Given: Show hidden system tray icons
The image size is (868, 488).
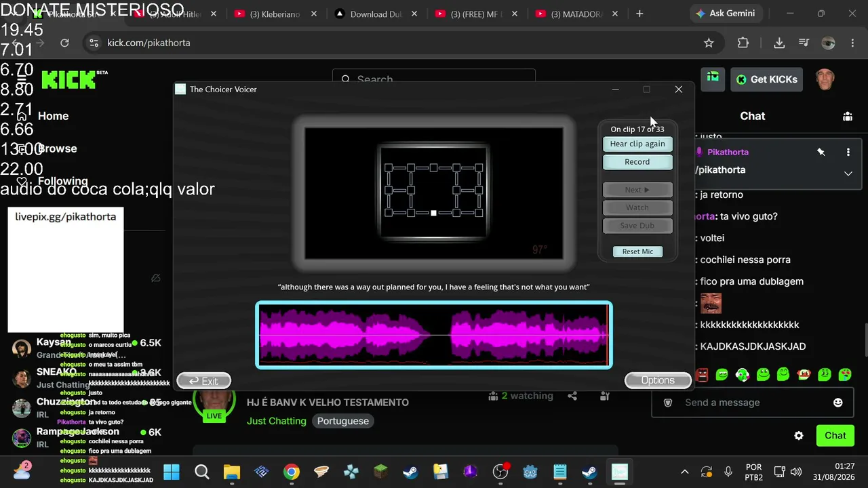Looking at the screenshot, I should click(x=685, y=472).
